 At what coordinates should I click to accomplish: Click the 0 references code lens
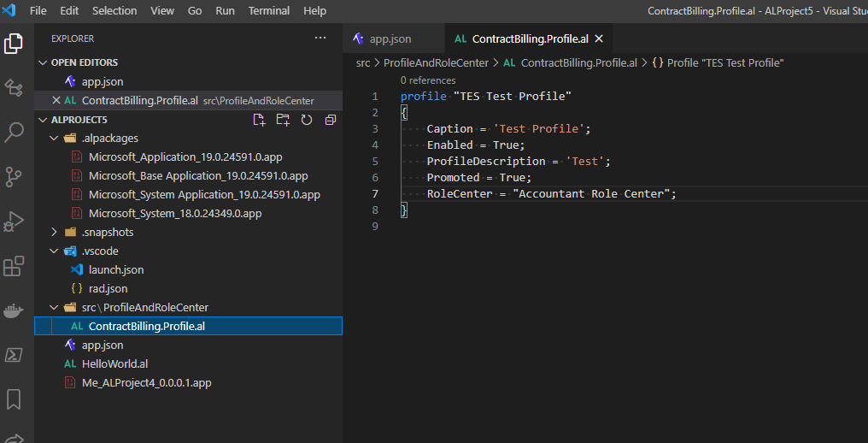(428, 80)
